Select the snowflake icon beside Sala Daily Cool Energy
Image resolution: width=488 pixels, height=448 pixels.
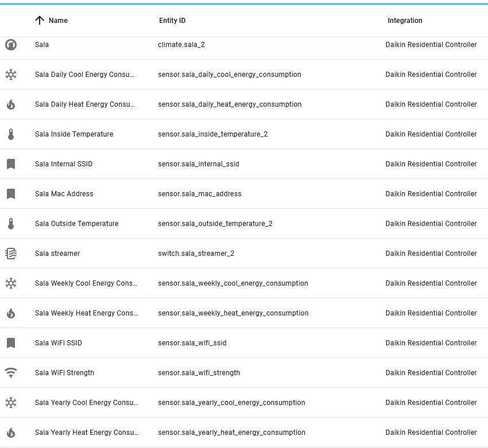point(11,74)
